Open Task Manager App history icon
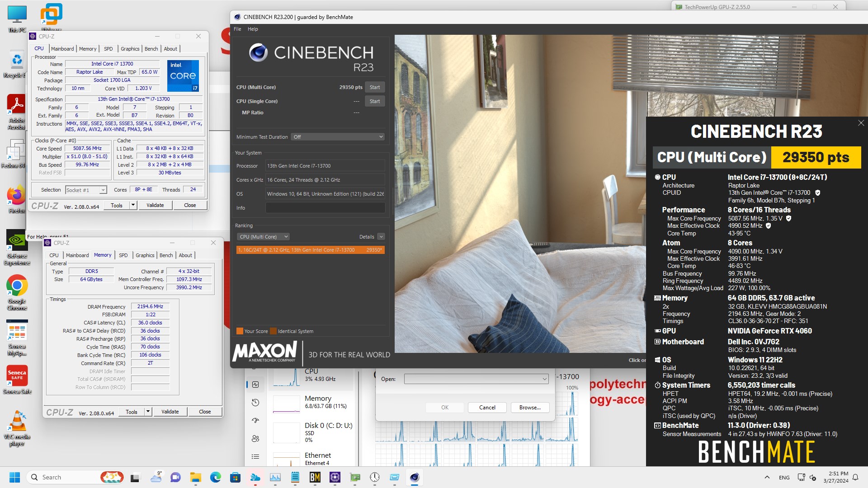 (255, 403)
